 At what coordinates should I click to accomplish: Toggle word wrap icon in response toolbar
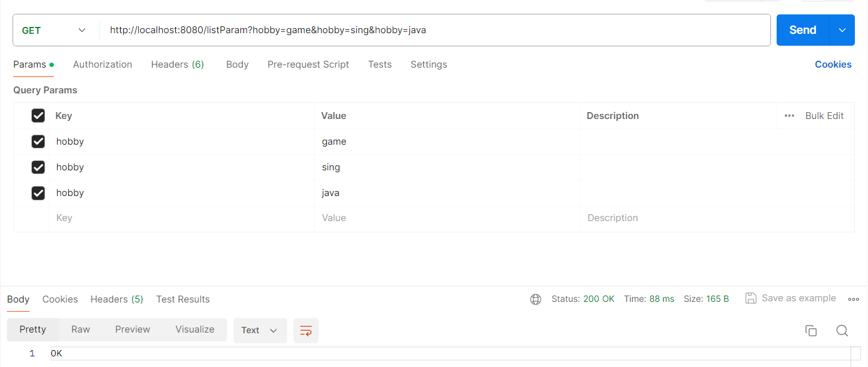(x=306, y=330)
